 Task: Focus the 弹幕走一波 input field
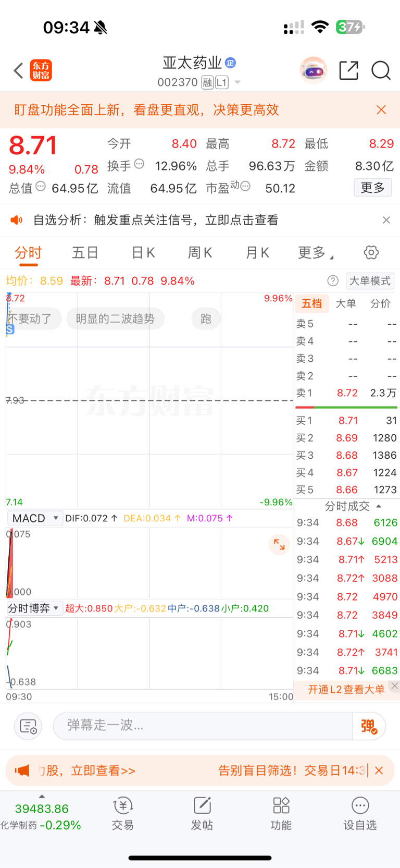coord(203,726)
